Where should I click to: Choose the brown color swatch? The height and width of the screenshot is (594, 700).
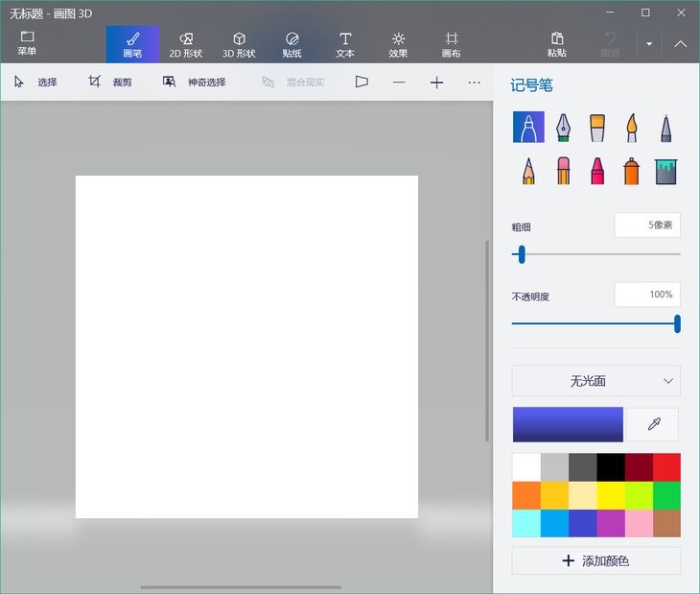coord(667,523)
